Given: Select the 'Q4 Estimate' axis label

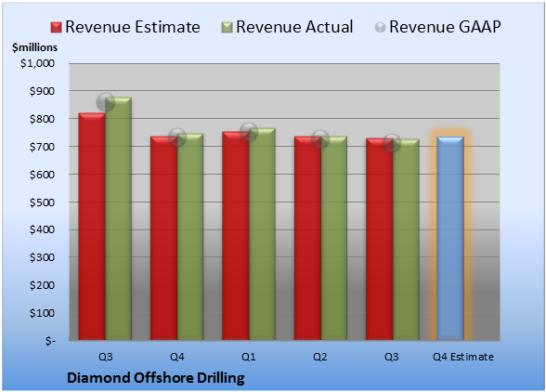Looking at the screenshot, I should (x=463, y=357).
